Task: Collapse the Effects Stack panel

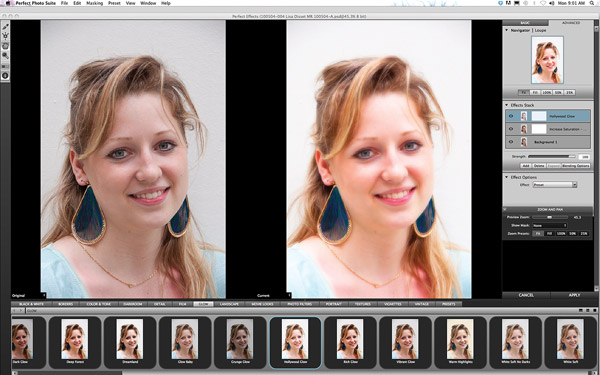Action: [507, 105]
